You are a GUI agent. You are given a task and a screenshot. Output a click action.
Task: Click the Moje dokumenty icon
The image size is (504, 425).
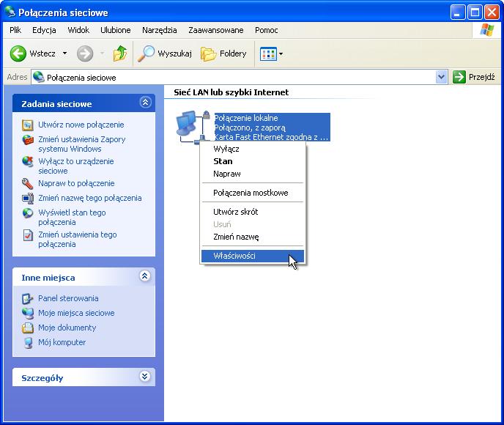pyautogui.click(x=28, y=328)
